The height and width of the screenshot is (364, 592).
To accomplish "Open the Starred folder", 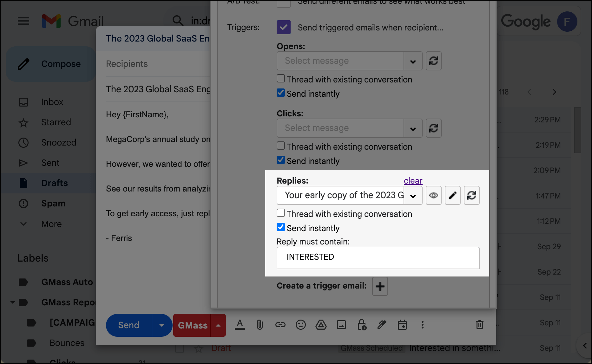I will (56, 122).
